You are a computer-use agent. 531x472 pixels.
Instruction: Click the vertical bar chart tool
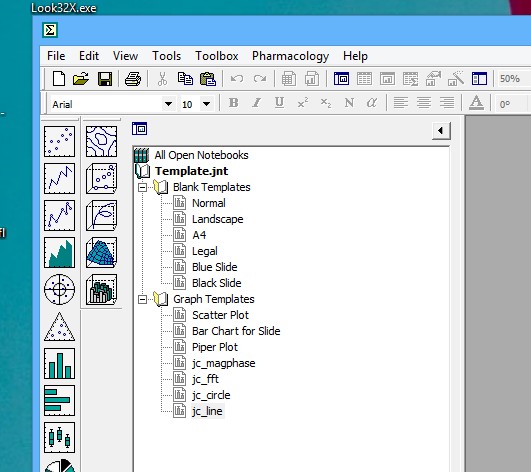(x=59, y=363)
